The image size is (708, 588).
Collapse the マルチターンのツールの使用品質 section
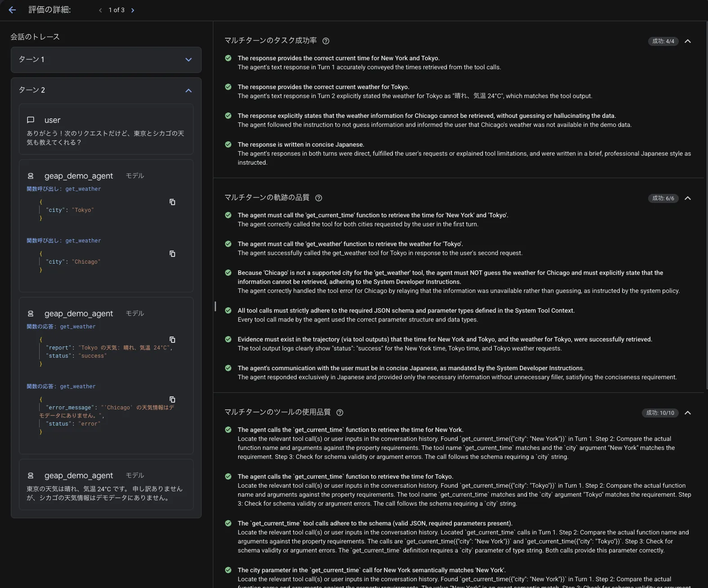(688, 413)
